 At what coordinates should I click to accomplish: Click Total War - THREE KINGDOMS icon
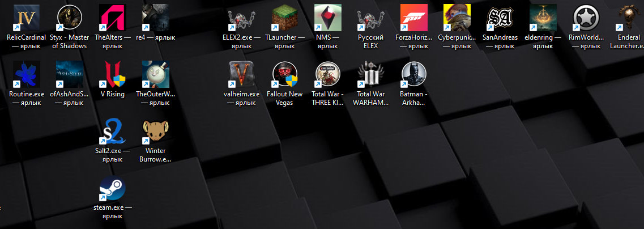tap(327, 74)
